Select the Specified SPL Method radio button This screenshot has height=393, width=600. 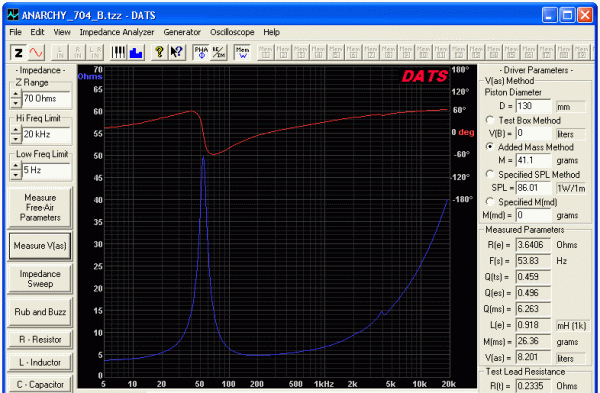pyautogui.click(x=490, y=174)
